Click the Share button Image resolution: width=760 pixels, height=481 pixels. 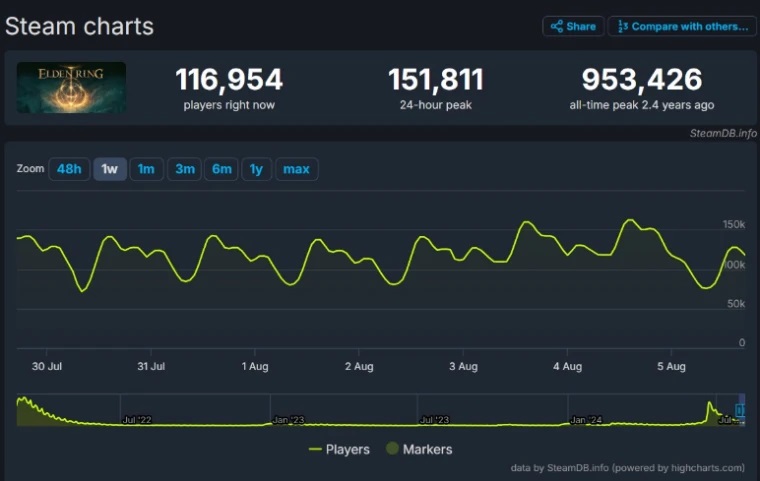coord(573,26)
